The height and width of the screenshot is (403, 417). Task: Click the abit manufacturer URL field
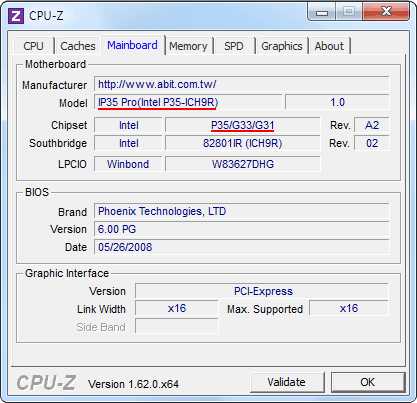click(242, 84)
